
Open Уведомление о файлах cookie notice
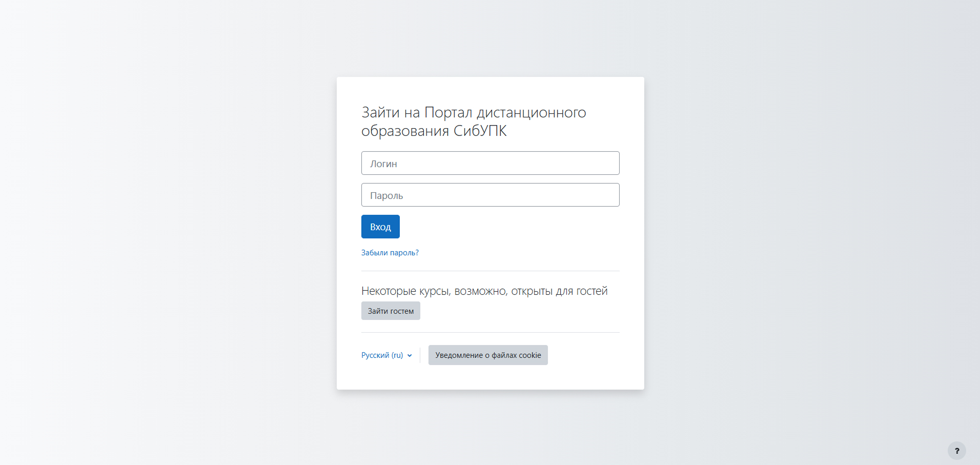488,355
